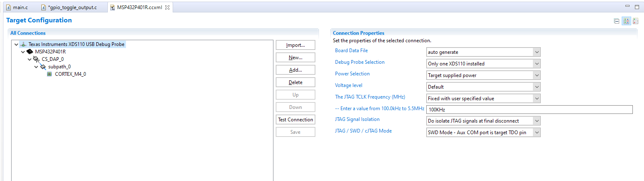
Task: Click the MSP432P401R chip icon
Action: click(30, 52)
